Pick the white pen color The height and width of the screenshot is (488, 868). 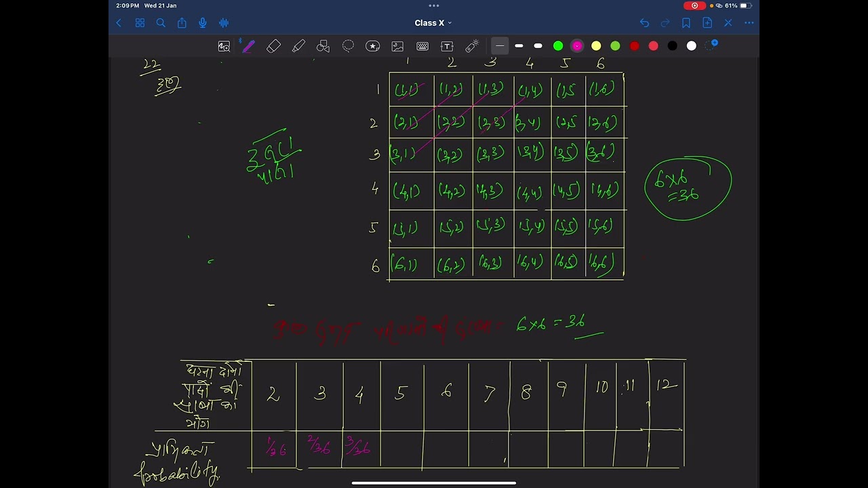(692, 46)
